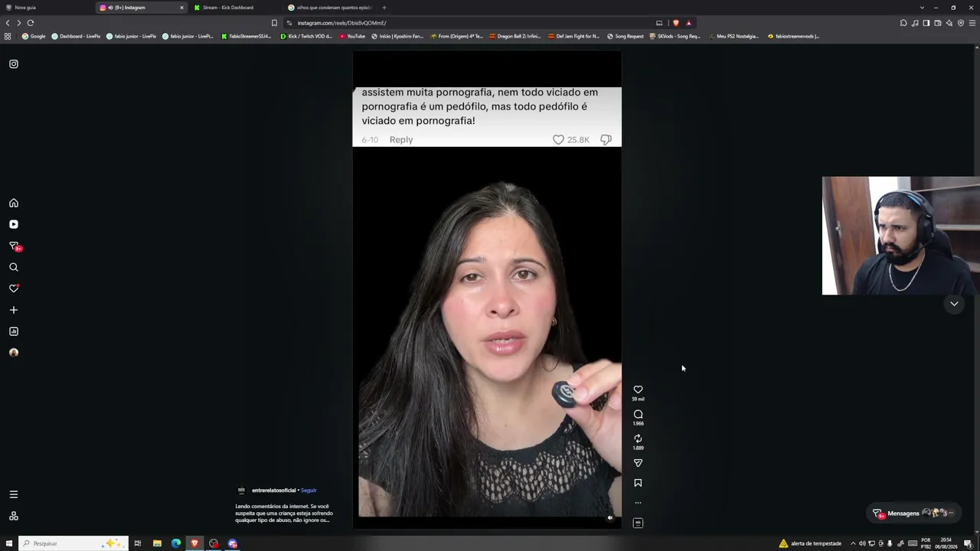Open Brave Rewards triangle icon
Viewport: 980px width, 551px height.
pyautogui.click(x=688, y=23)
